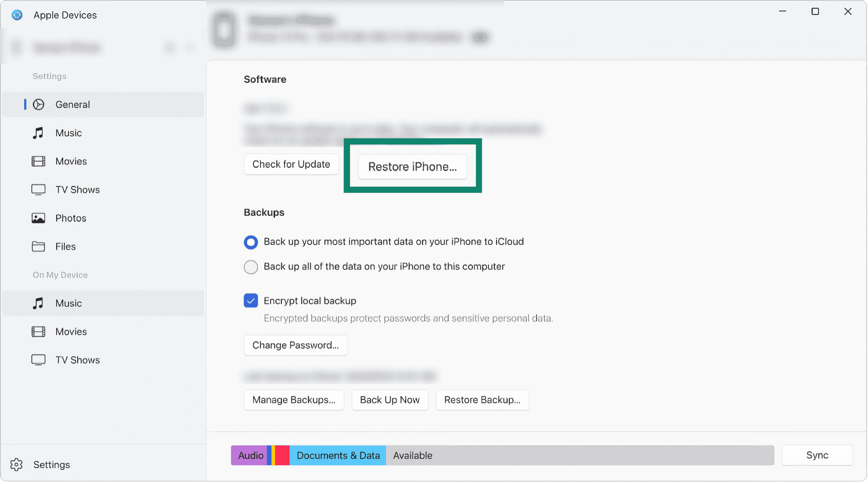The width and height of the screenshot is (868, 484).
Task: Select Movies under On My Device
Action: click(103, 332)
